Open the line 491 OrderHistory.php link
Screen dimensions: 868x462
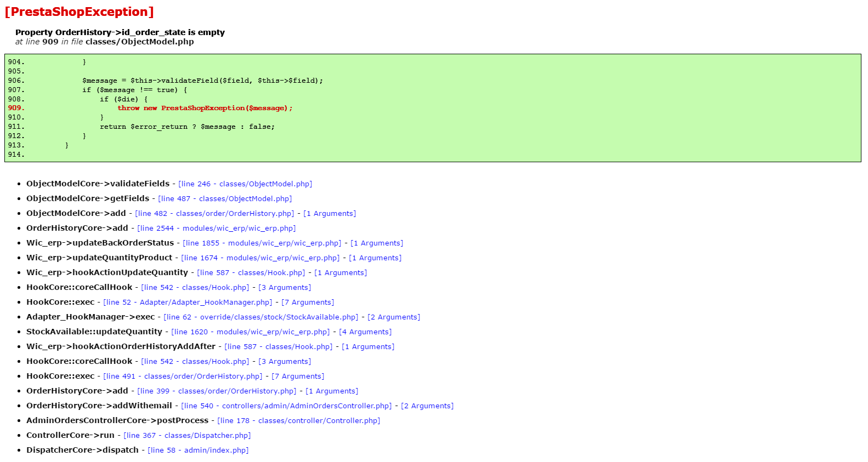(x=183, y=377)
